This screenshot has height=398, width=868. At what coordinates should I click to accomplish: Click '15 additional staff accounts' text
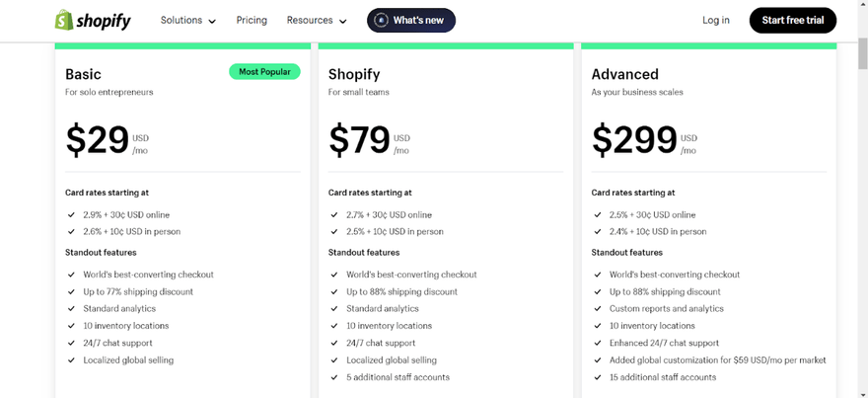pyautogui.click(x=663, y=377)
